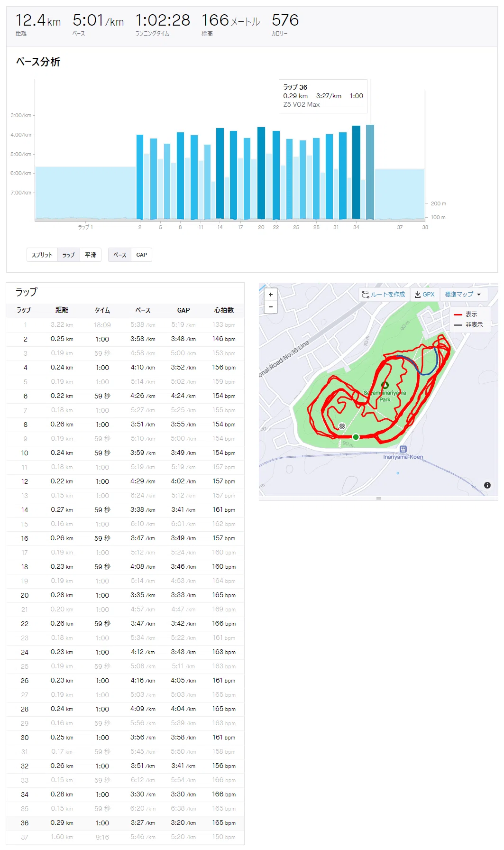
Task: Click the Sayama Inariyama Park tree icon
Action: (x=385, y=385)
